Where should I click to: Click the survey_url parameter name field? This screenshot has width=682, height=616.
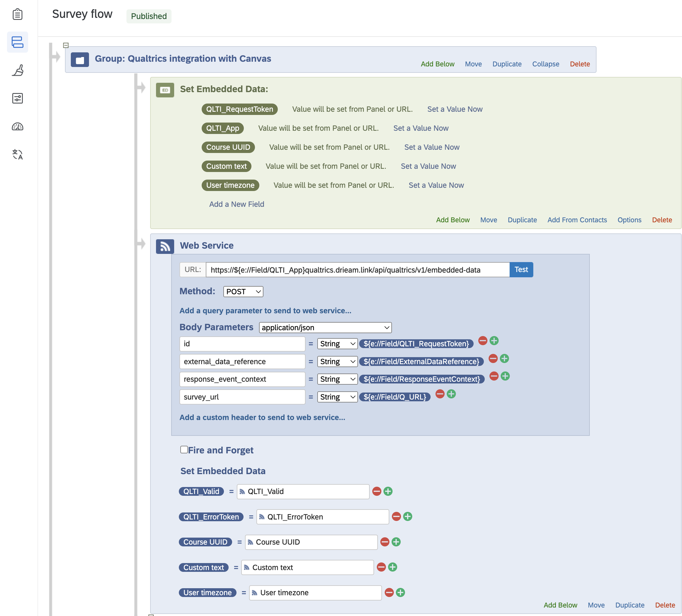(242, 397)
